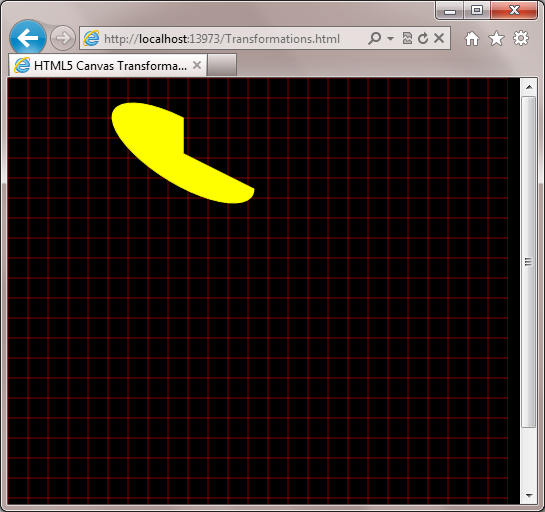Refresh the page with the reload icon

pyautogui.click(x=423, y=38)
